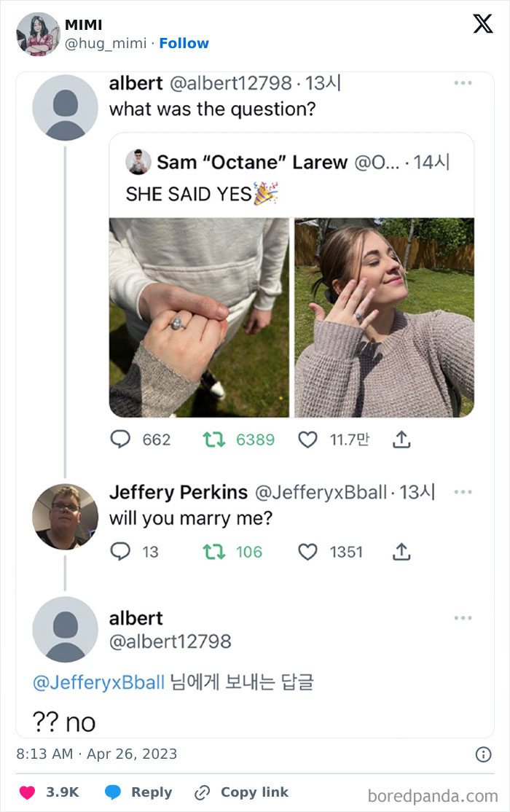Click Copy link for this post
Screen dimensions: 510x812
tap(241, 792)
